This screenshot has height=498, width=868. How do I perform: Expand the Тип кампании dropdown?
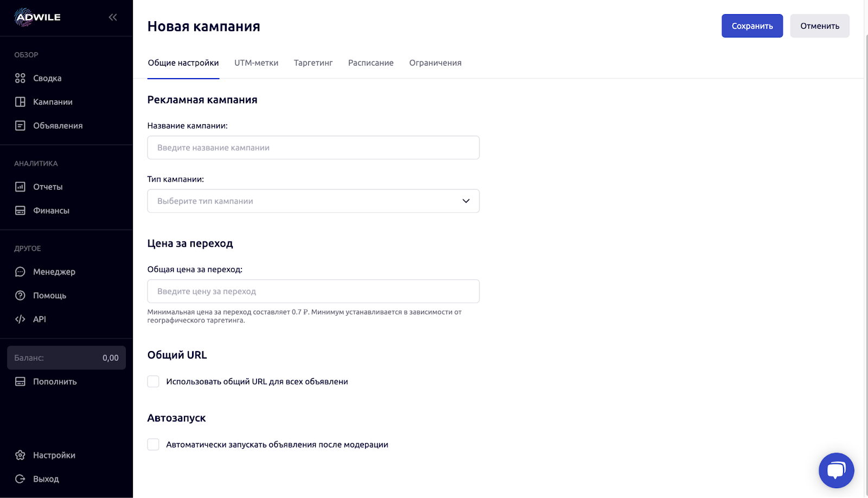point(313,201)
